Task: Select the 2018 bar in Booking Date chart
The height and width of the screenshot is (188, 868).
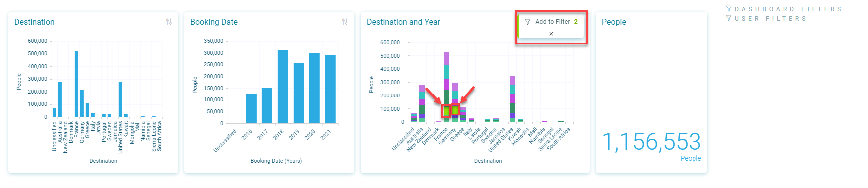Action: pyautogui.click(x=283, y=87)
